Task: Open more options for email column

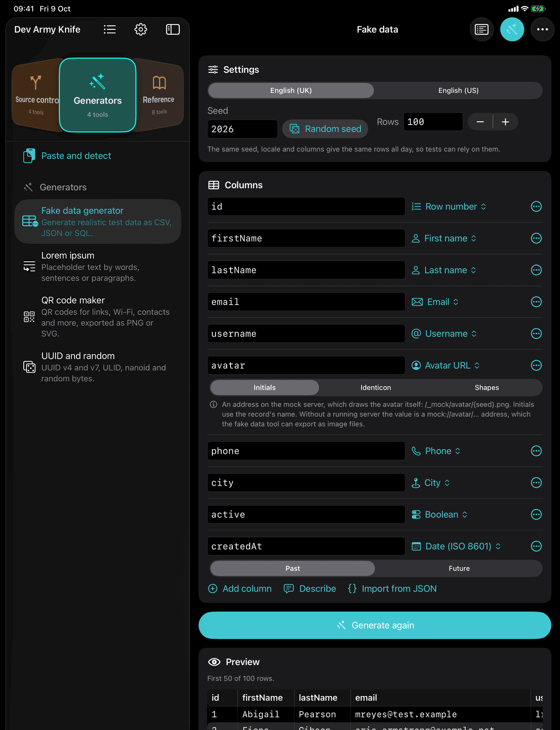Action: point(536,302)
